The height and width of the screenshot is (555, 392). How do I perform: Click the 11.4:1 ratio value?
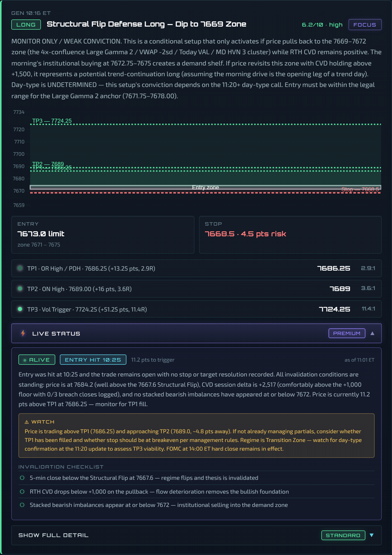pyautogui.click(x=368, y=309)
